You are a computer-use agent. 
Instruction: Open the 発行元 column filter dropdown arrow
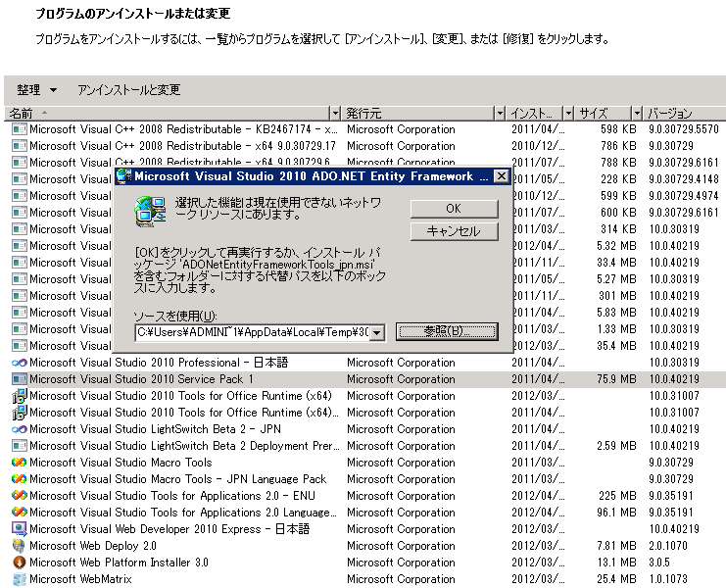click(500, 114)
